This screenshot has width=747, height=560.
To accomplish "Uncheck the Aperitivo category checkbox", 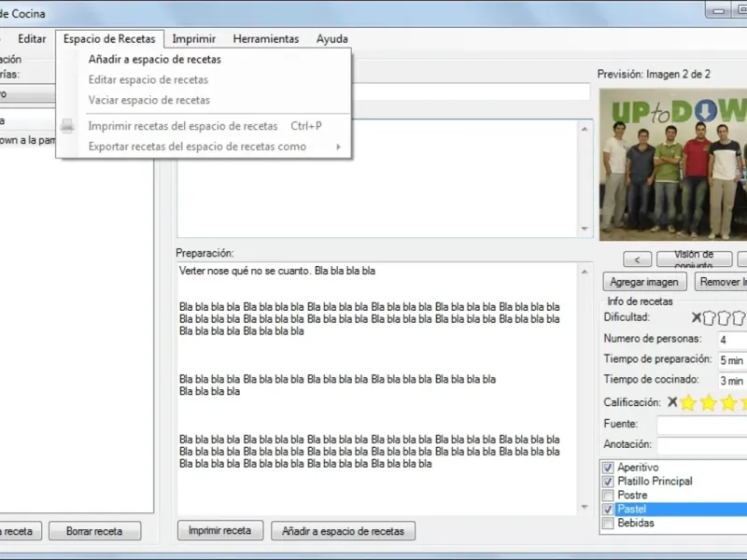I will click(x=608, y=468).
